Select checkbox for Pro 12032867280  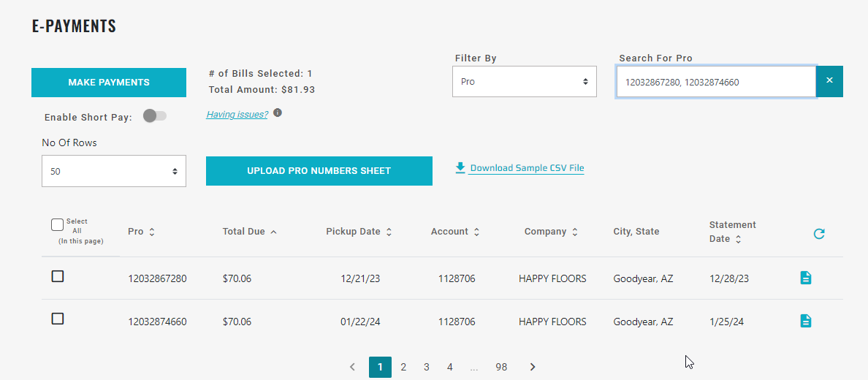[x=58, y=276]
